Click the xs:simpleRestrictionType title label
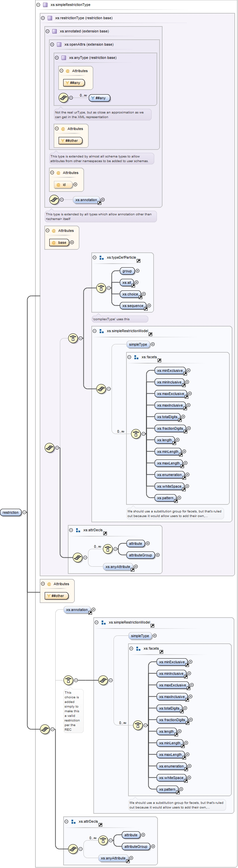This screenshot has width=238, height=868. coord(71,5)
